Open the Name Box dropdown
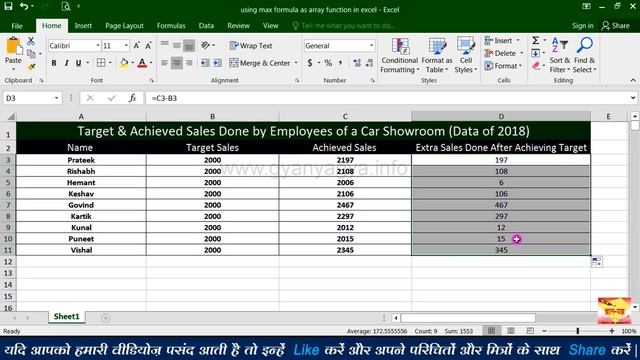The width and height of the screenshot is (640, 360). [x=56, y=98]
